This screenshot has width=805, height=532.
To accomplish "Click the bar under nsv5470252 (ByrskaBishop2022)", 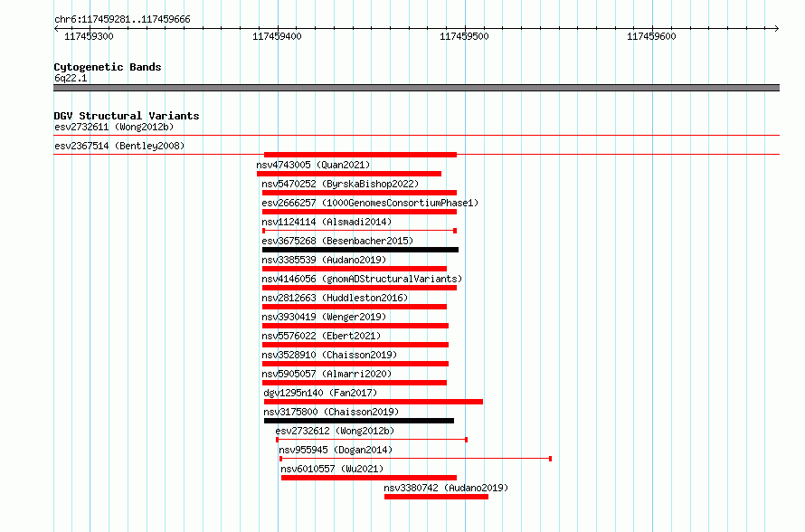I will tap(359, 193).
